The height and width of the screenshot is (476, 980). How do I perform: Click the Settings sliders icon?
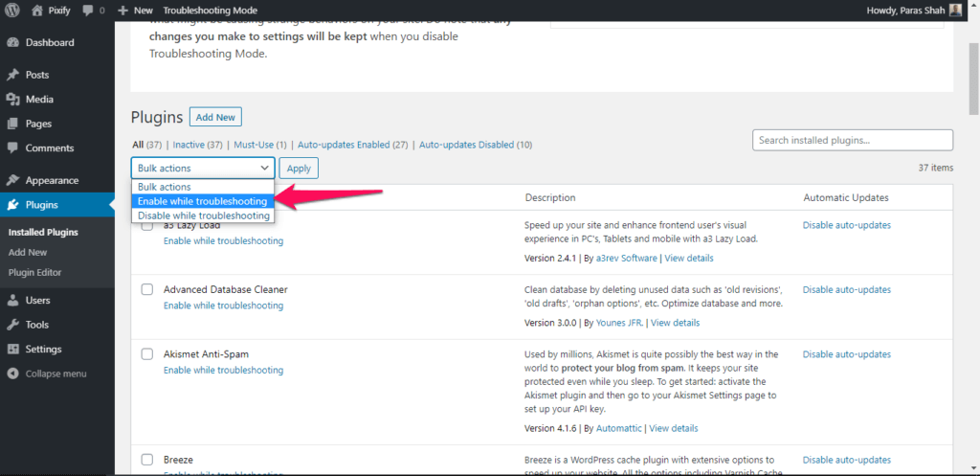tap(12, 349)
